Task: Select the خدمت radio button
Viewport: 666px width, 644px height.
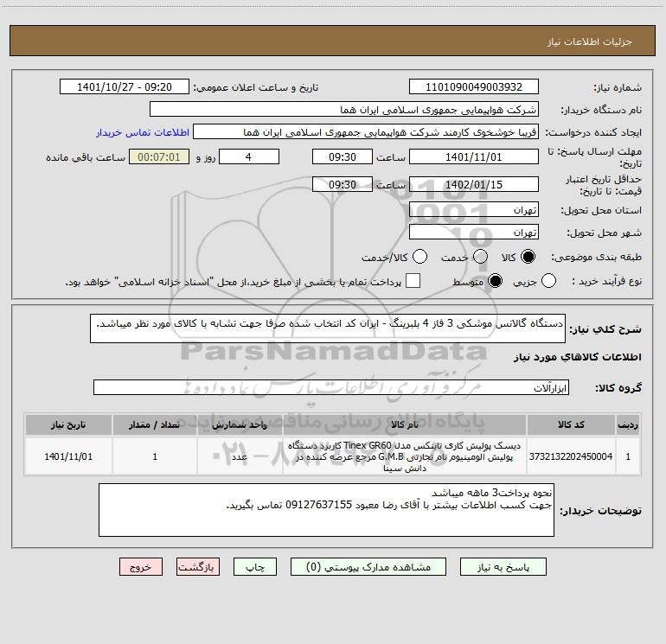Action: [480, 257]
